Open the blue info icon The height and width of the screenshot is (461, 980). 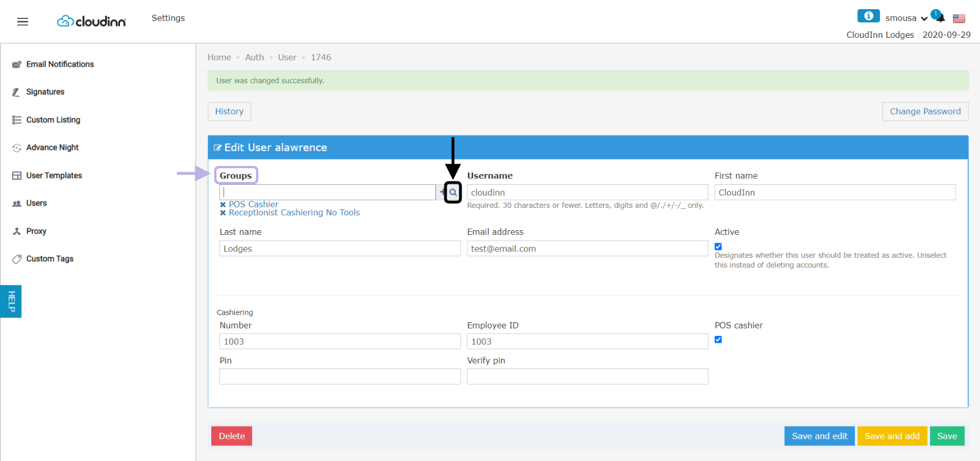click(868, 16)
